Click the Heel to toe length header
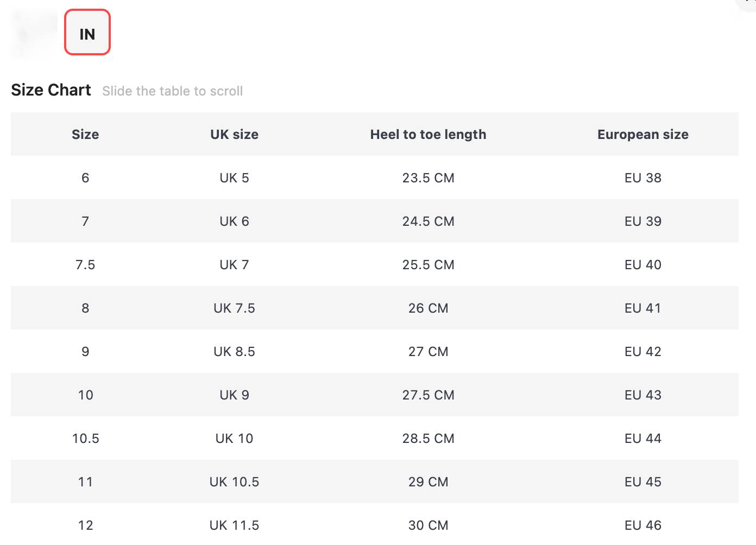 pyautogui.click(x=428, y=135)
